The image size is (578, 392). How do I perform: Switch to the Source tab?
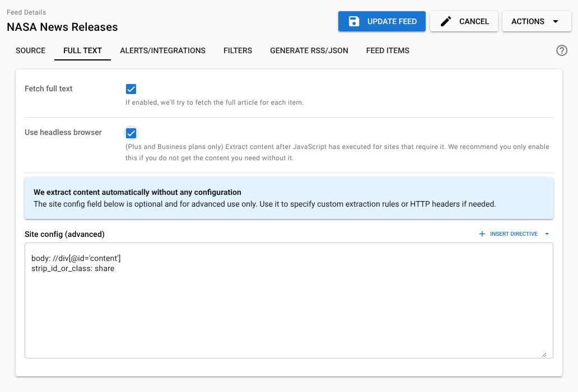click(31, 50)
